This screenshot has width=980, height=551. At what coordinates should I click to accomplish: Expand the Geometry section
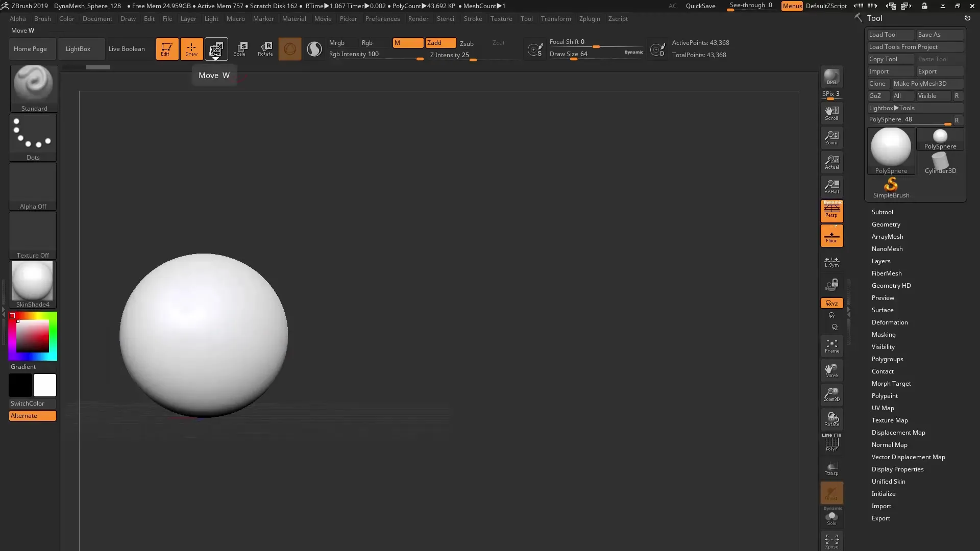886,224
